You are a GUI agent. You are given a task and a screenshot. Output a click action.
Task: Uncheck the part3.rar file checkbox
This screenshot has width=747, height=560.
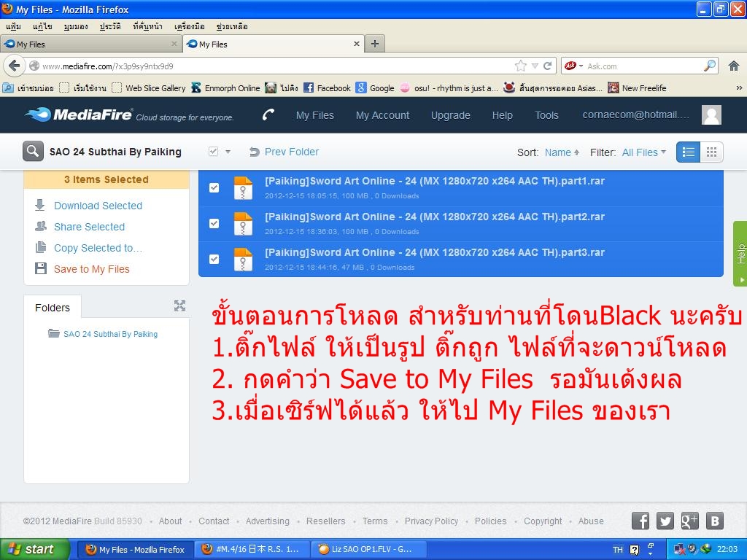click(214, 259)
